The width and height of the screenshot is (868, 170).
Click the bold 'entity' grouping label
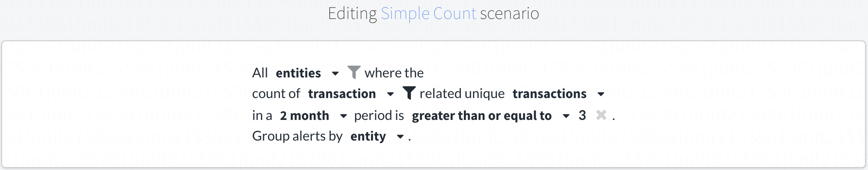coord(368,136)
